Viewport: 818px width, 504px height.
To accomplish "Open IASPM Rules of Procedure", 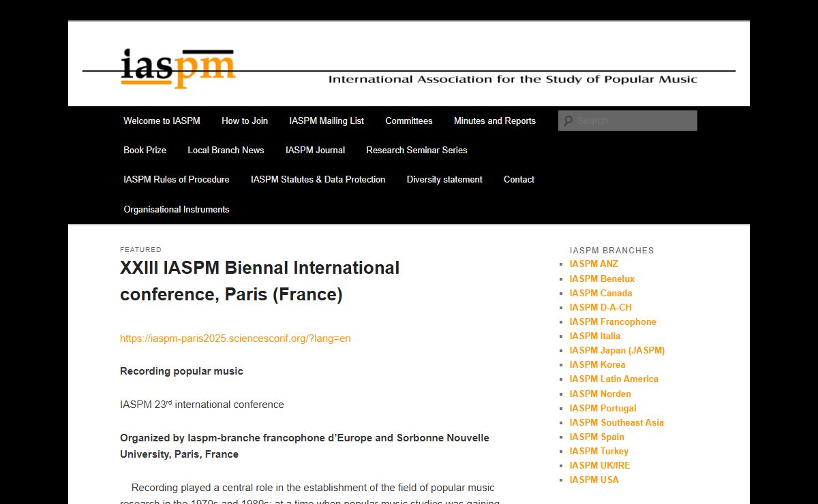I will click(177, 179).
